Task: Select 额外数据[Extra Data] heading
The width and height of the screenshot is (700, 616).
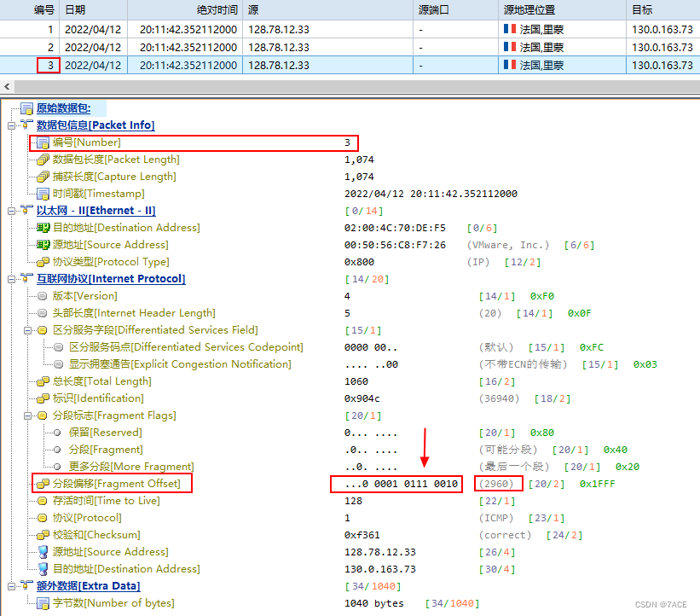Action: pos(89,586)
